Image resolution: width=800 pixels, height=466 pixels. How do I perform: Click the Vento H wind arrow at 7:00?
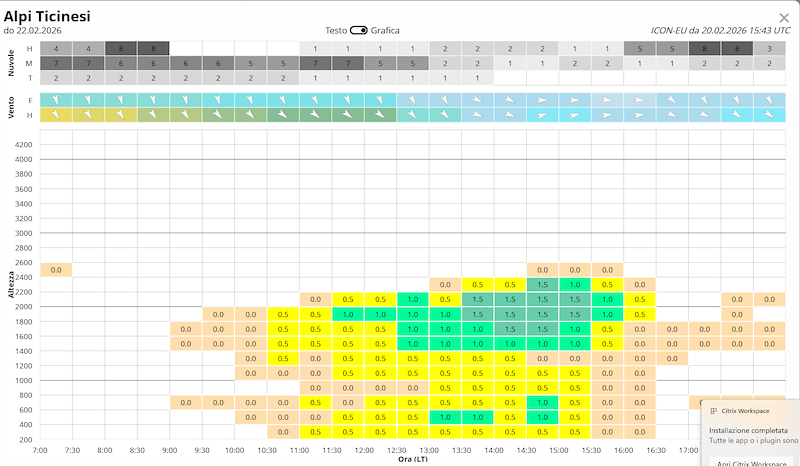[56, 115]
